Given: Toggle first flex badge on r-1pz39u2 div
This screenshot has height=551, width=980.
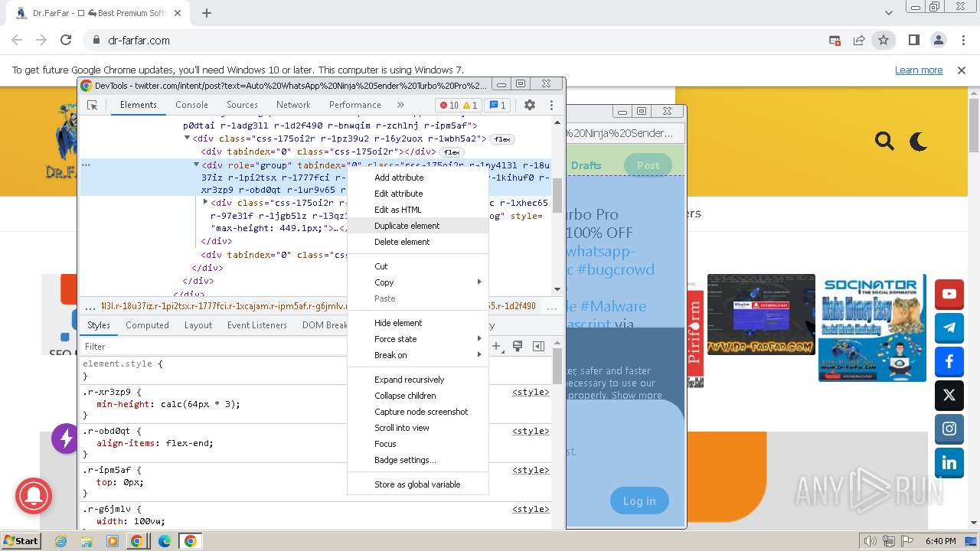Looking at the screenshot, I should pos(502,139).
